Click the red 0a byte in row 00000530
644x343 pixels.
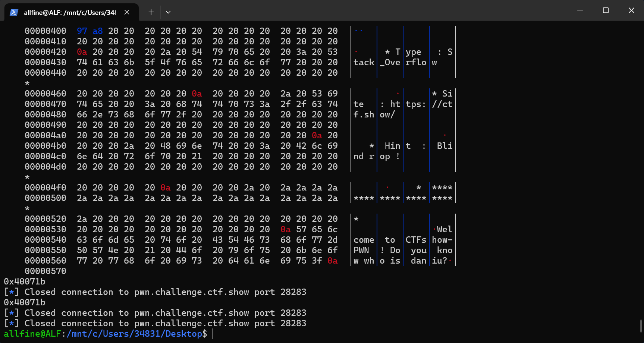[x=286, y=229]
